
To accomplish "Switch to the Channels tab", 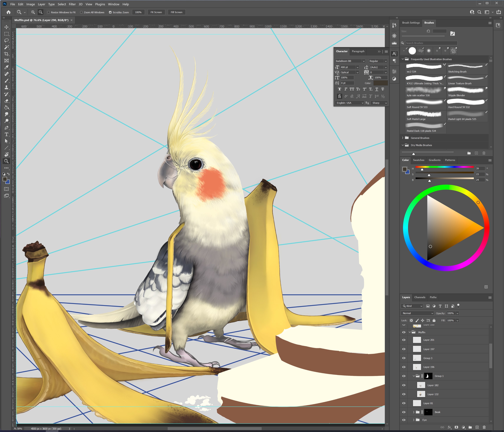I will click(420, 297).
